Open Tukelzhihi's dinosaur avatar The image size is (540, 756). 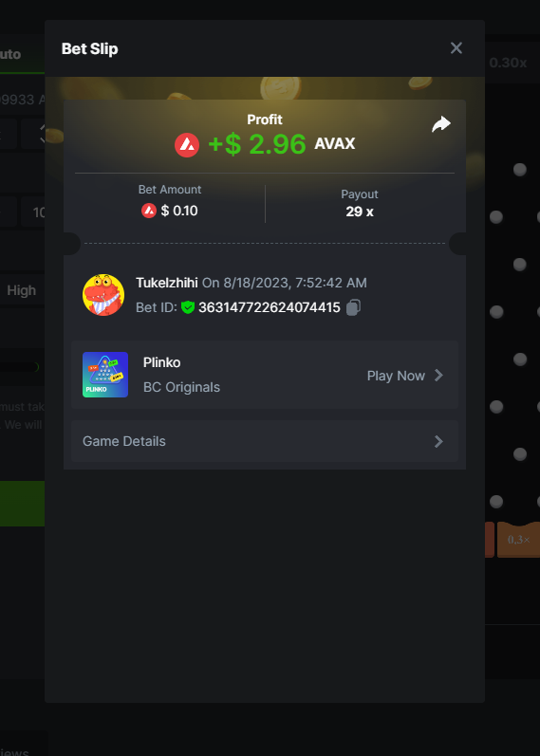click(103, 295)
